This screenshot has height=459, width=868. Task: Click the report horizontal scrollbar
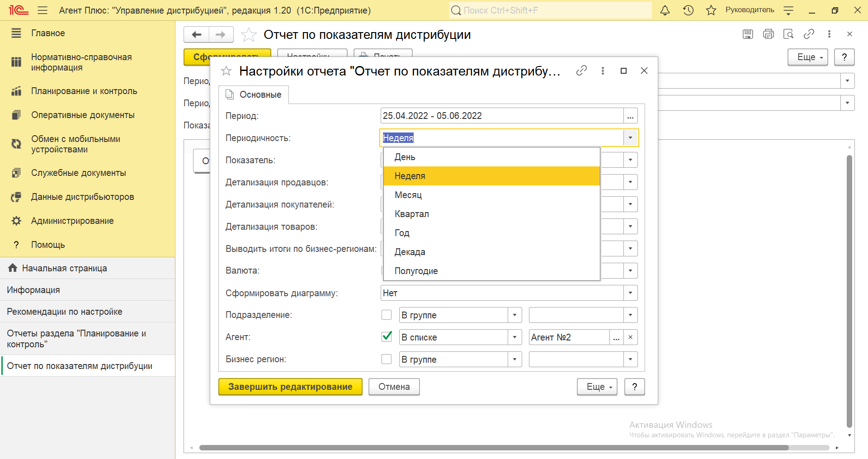tap(494, 448)
